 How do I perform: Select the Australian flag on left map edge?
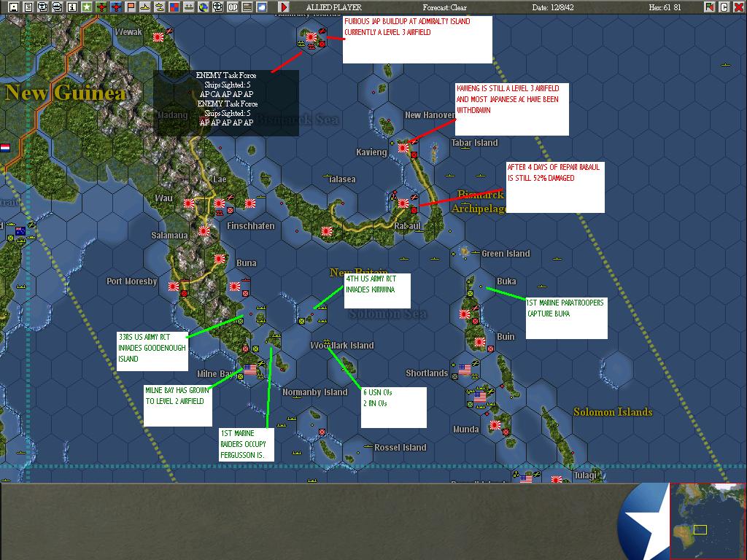[x=20, y=231]
